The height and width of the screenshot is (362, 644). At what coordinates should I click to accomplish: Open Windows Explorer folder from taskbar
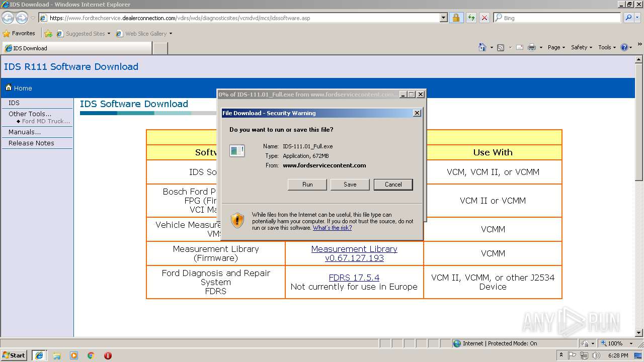pyautogui.click(x=57, y=355)
